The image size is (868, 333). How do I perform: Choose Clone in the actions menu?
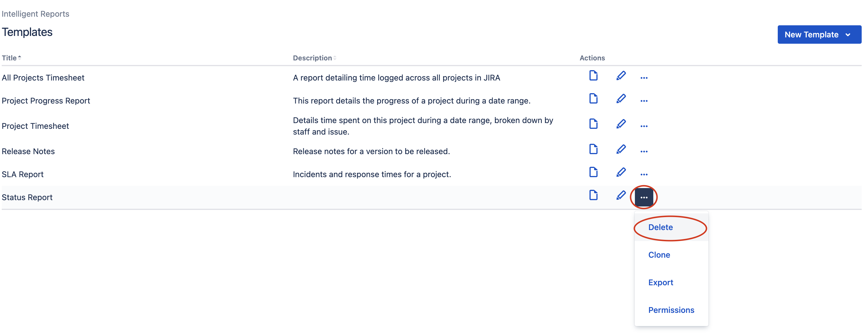point(659,255)
